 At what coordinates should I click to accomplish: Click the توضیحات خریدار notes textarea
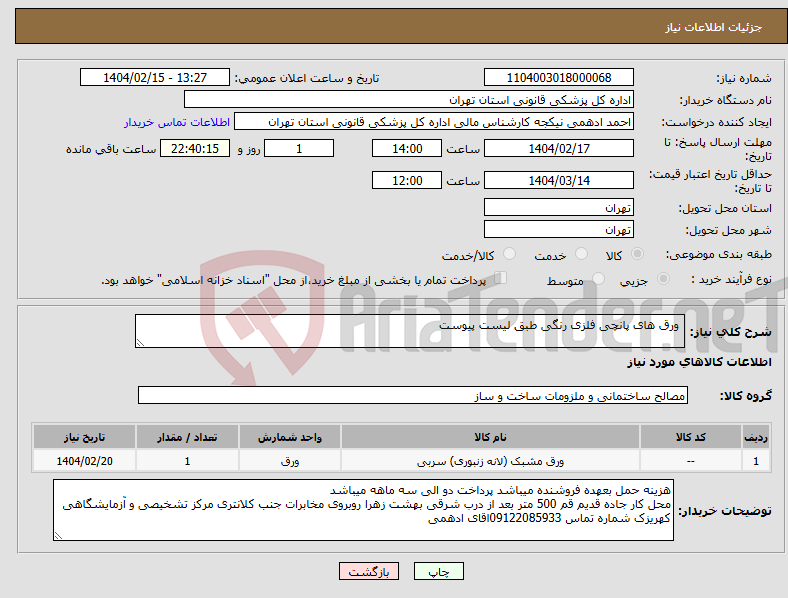(x=363, y=510)
